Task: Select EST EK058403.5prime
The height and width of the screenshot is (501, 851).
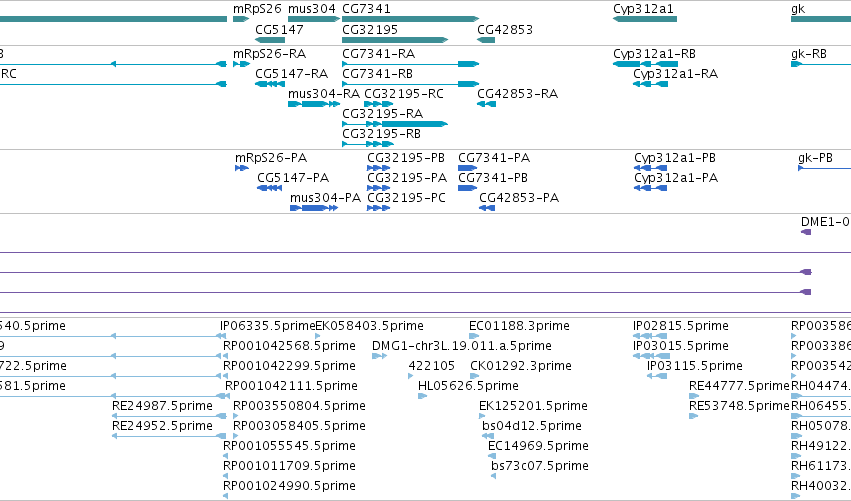Action: click(369, 326)
